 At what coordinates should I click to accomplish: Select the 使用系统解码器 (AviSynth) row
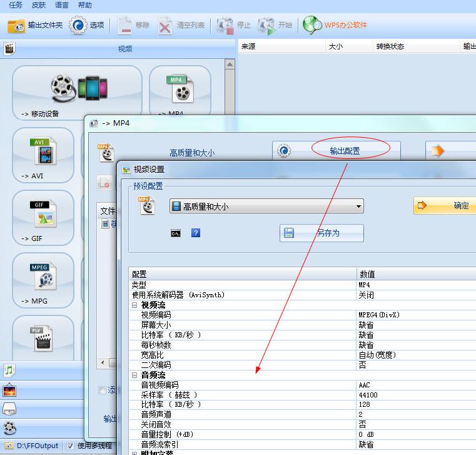pyautogui.click(x=302, y=295)
